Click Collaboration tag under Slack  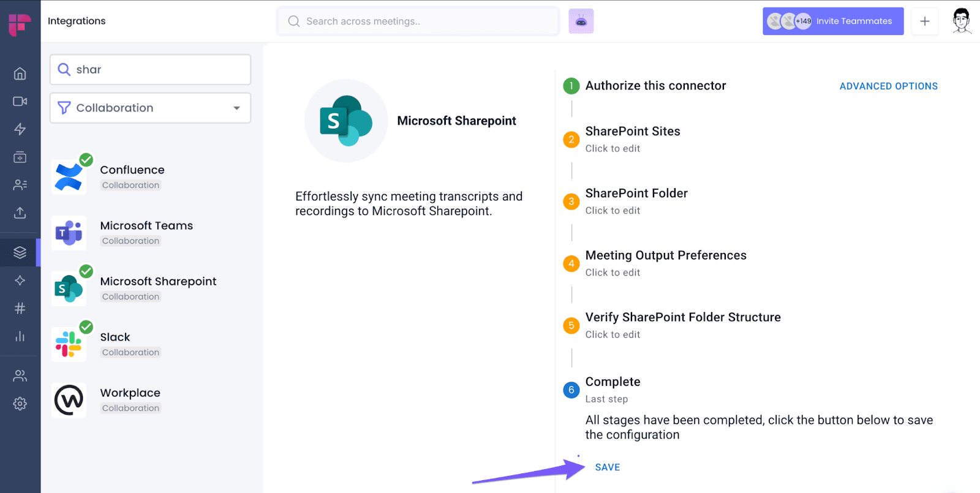(130, 352)
